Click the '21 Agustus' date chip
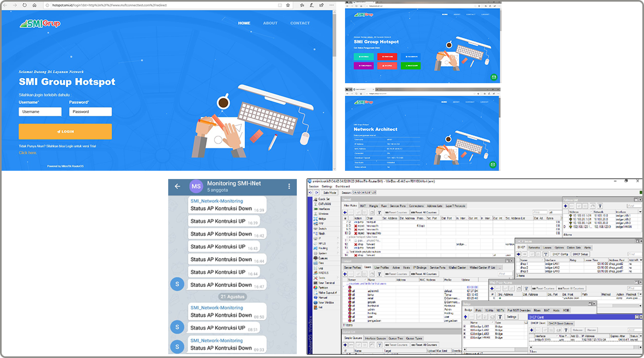Screen dimensions: 644x358 point(232,297)
